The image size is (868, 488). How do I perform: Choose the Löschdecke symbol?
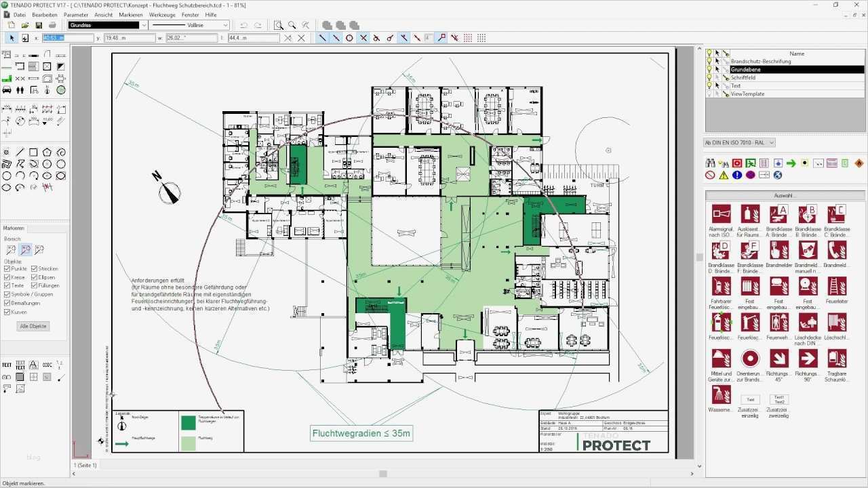[x=807, y=322]
